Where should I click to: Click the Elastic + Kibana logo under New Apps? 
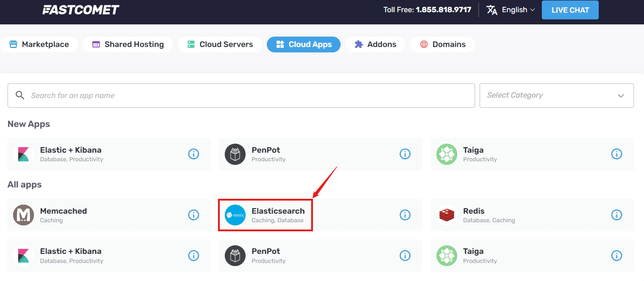24,154
